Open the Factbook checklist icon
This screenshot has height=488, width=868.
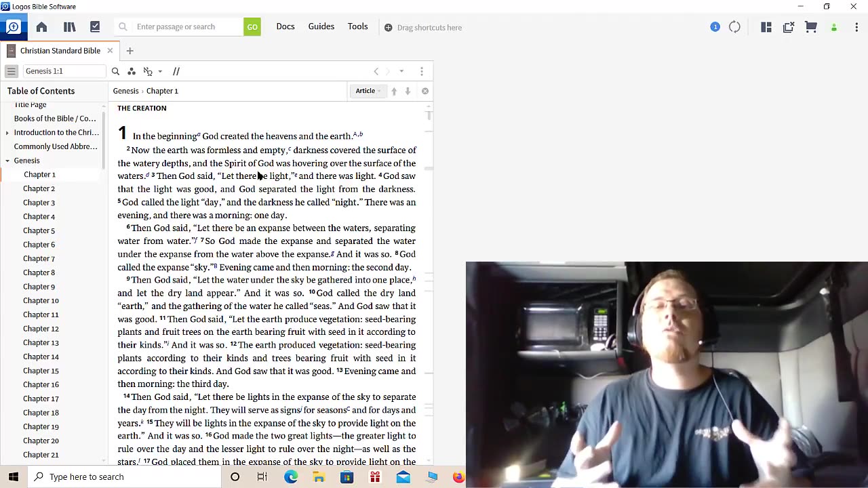[x=95, y=27]
